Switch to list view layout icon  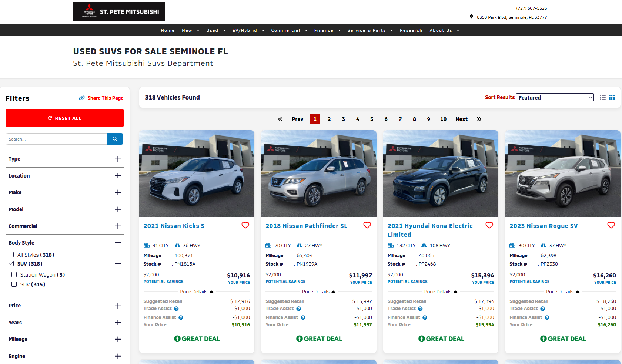tap(603, 97)
